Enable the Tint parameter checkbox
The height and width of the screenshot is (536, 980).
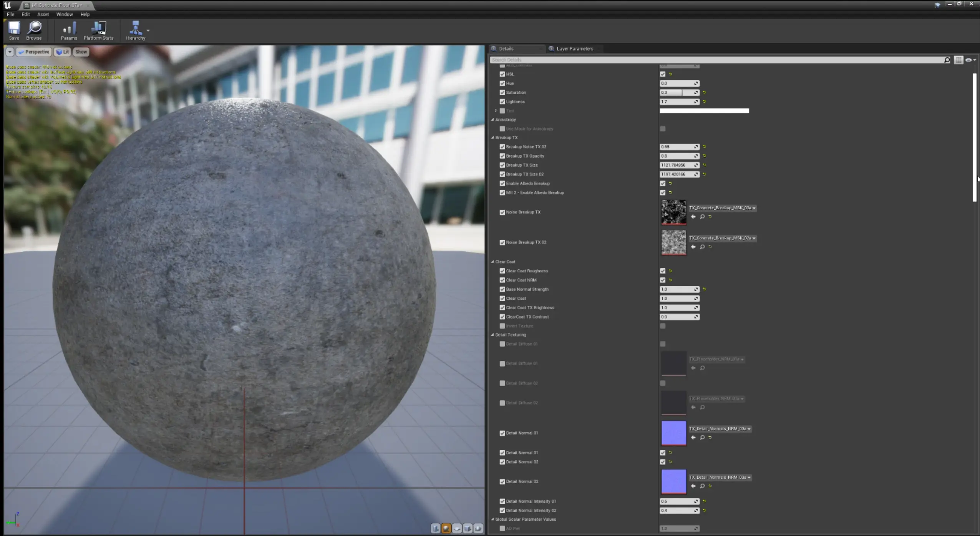pyautogui.click(x=502, y=111)
